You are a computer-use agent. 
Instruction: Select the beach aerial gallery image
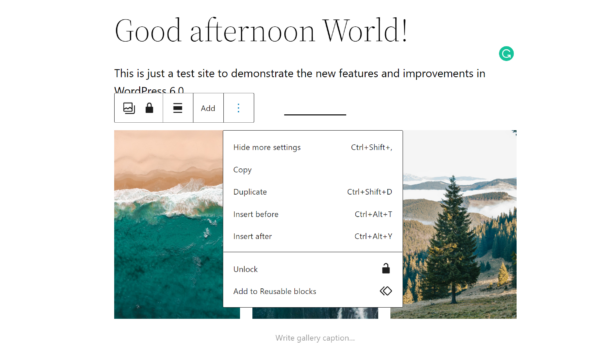168,225
